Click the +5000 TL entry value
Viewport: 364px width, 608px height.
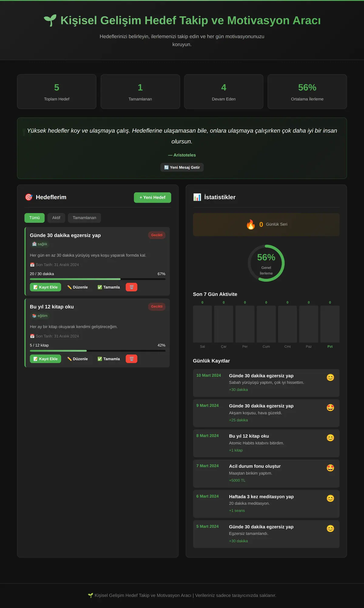(x=237, y=480)
